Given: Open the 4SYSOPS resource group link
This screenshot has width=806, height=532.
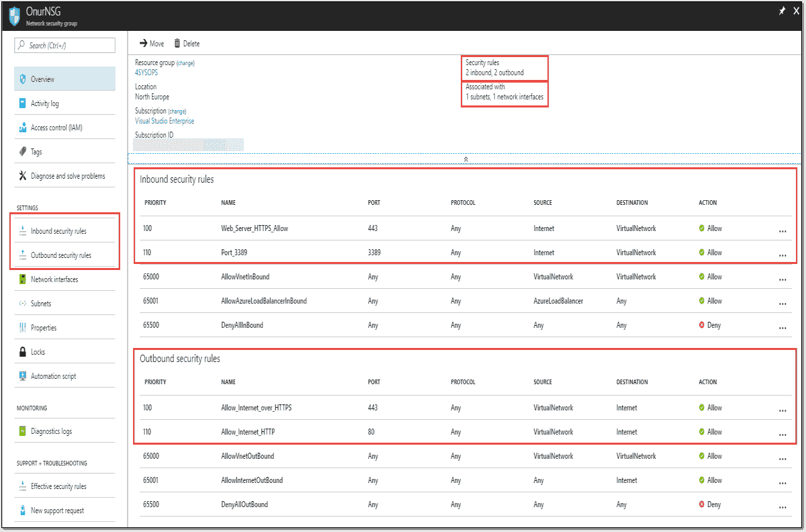Looking at the screenshot, I should [x=146, y=72].
